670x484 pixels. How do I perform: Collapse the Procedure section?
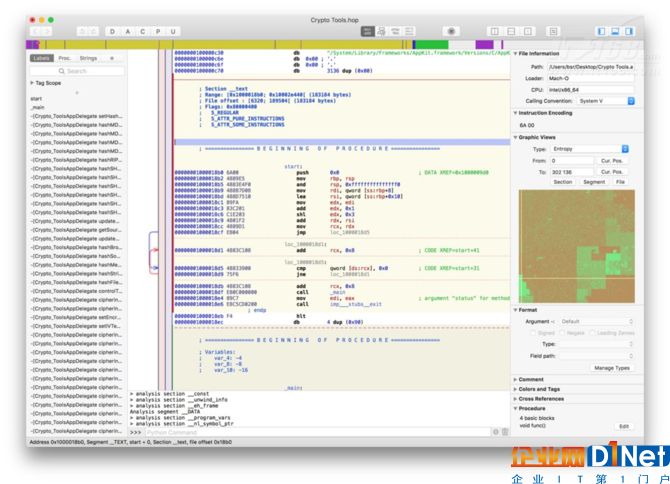pos(515,408)
